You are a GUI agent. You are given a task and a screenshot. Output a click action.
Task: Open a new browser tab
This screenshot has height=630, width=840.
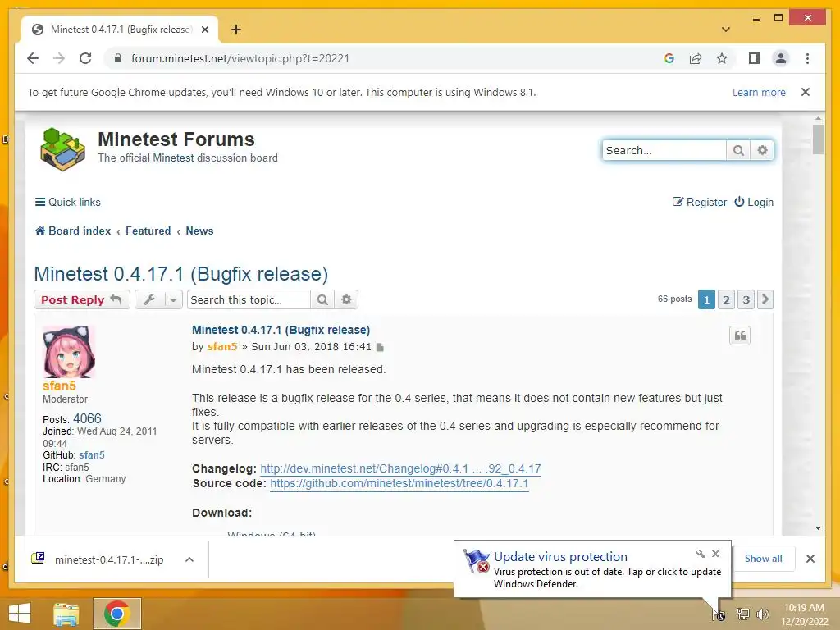pyautogui.click(x=236, y=30)
